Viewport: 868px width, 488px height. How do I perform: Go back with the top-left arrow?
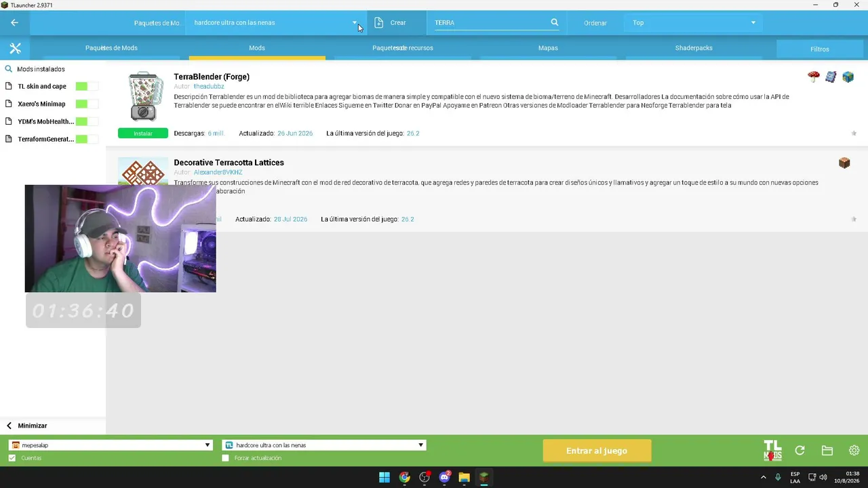pos(14,22)
